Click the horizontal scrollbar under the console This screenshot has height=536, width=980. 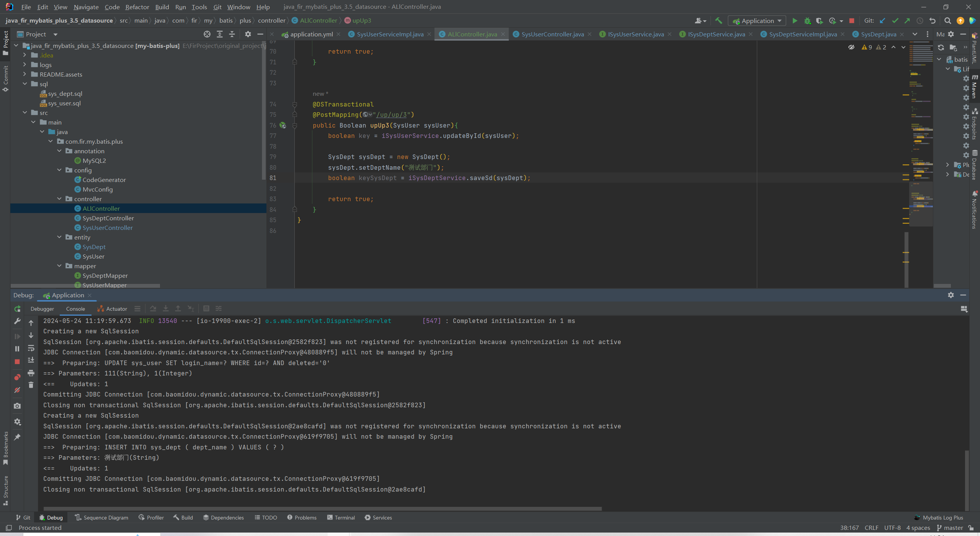(x=322, y=508)
